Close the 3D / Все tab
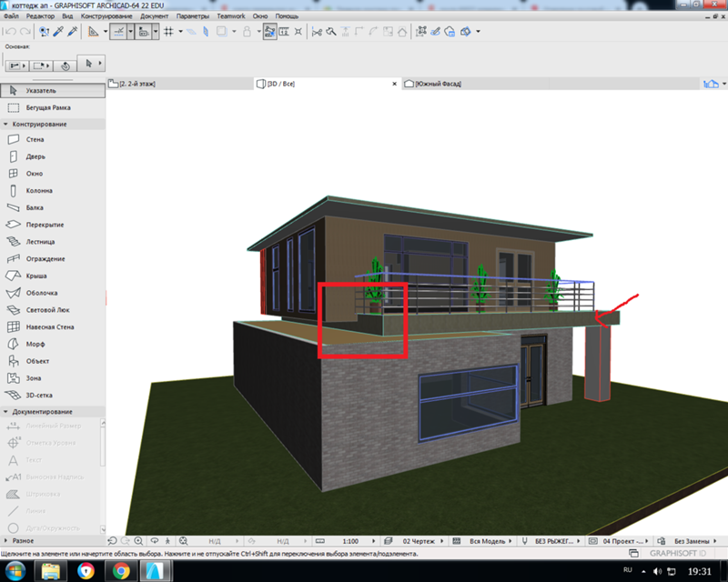This screenshot has height=582, width=728. pos(394,84)
